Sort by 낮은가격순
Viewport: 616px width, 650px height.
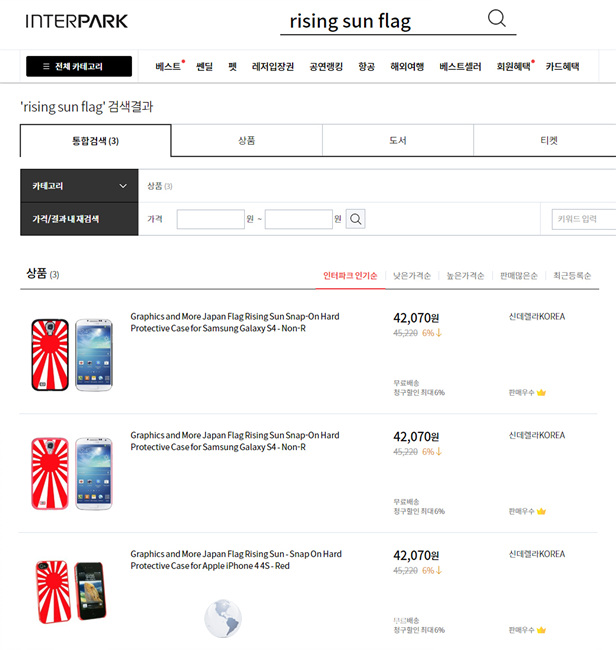pyautogui.click(x=412, y=276)
